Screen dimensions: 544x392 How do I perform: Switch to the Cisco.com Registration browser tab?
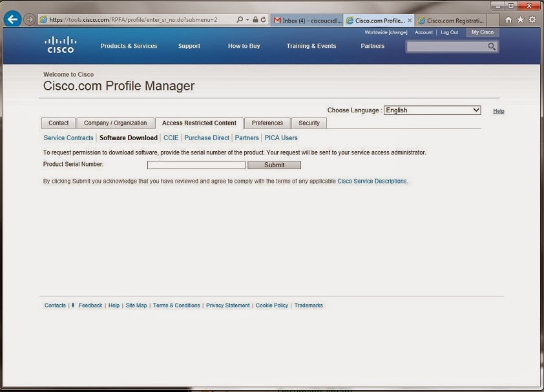452,21
